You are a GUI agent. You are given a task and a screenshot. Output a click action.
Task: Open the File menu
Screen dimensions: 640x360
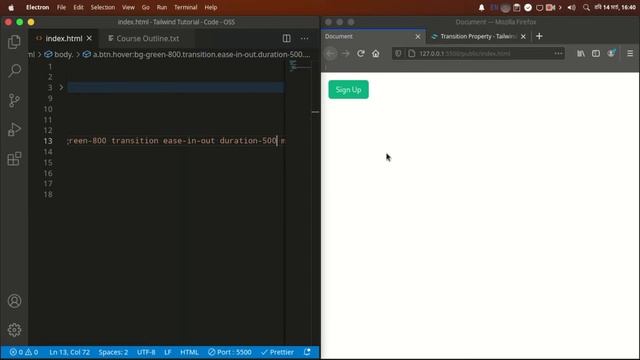[61, 7]
